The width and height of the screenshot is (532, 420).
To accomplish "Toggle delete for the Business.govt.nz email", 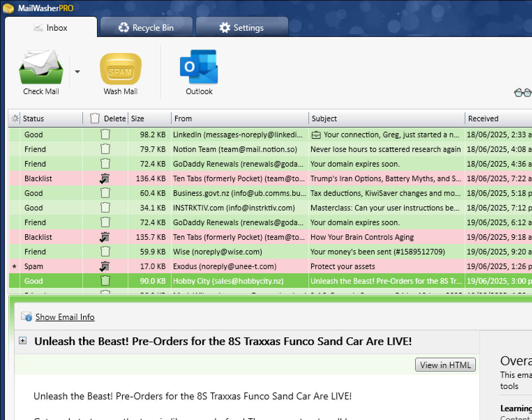I will (x=105, y=193).
